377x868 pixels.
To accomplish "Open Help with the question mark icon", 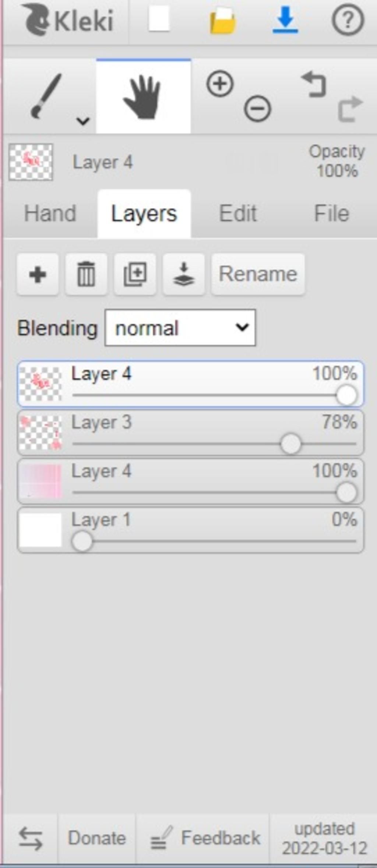I will [348, 20].
